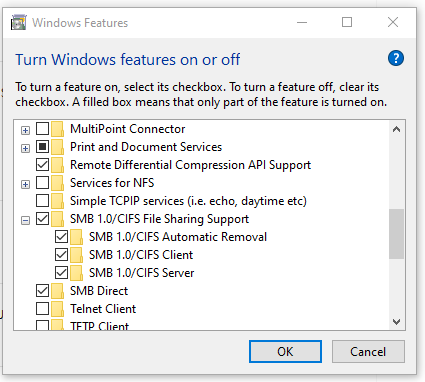The image size is (425, 382).
Task: Click the Services for NFS folder icon
Action: click(x=57, y=183)
